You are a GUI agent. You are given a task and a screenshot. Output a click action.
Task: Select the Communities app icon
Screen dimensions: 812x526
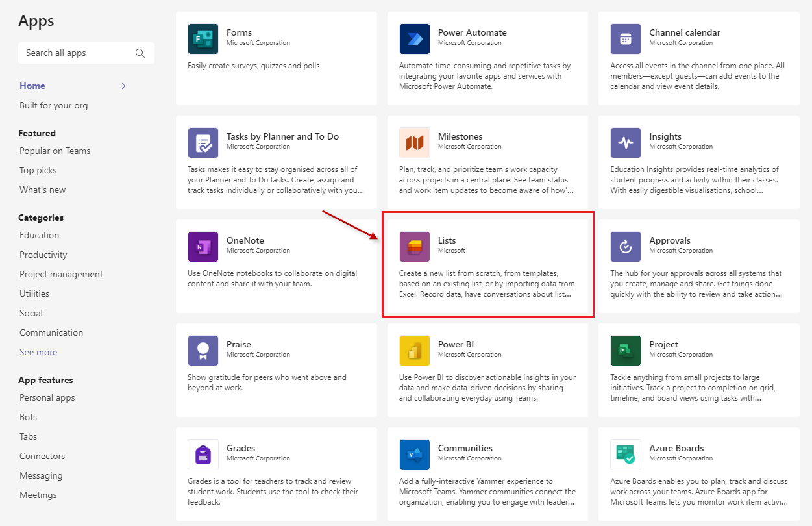coord(414,455)
